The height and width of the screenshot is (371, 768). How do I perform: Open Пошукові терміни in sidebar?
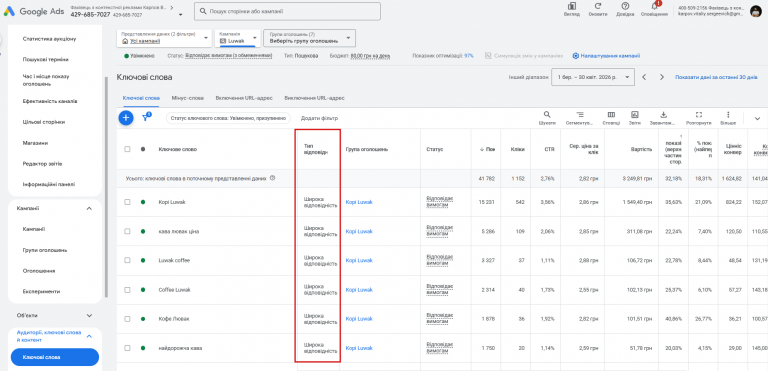tap(46, 59)
